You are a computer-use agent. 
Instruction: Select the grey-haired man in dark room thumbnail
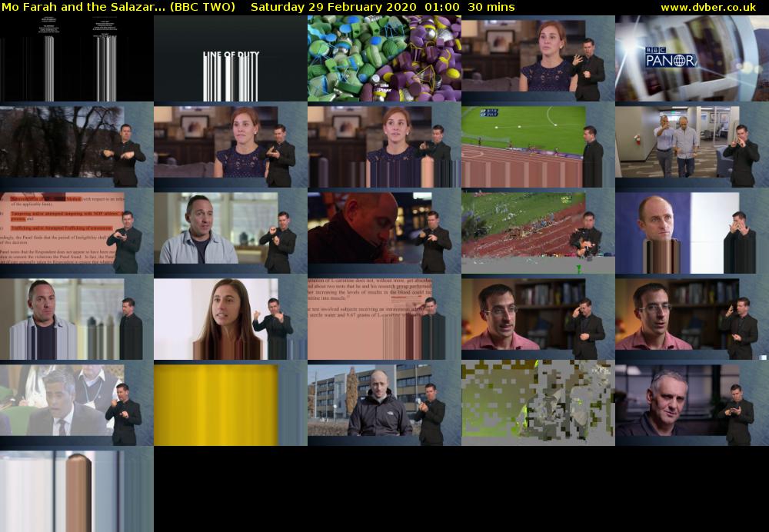click(x=692, y=404)
